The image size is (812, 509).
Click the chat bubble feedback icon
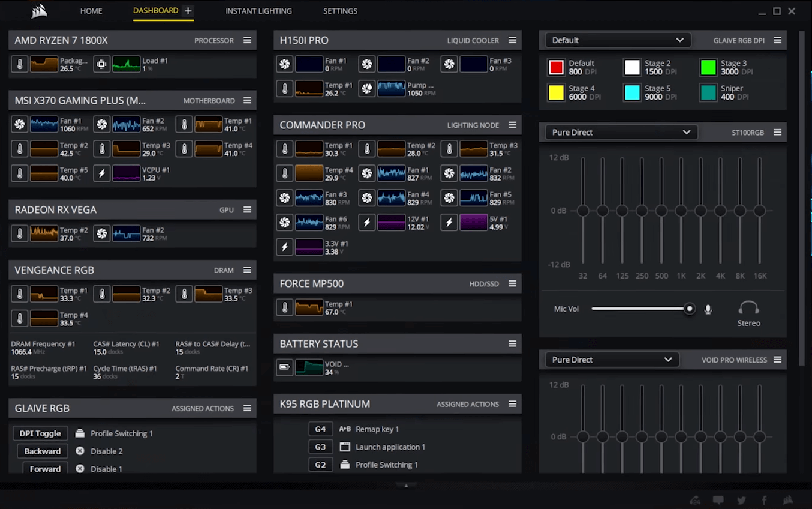(718, 500)
